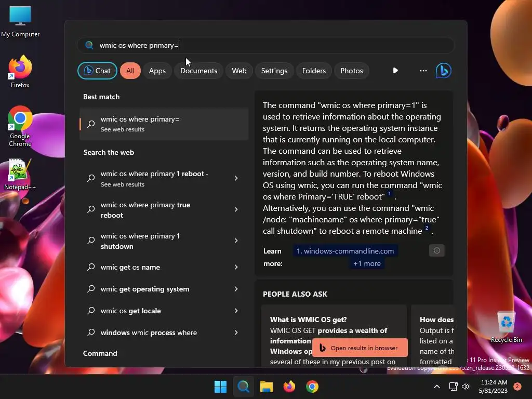This screenshot has width=532, height=399.
Task: Click citation superscript 2 in answer text
Action: 427,228
